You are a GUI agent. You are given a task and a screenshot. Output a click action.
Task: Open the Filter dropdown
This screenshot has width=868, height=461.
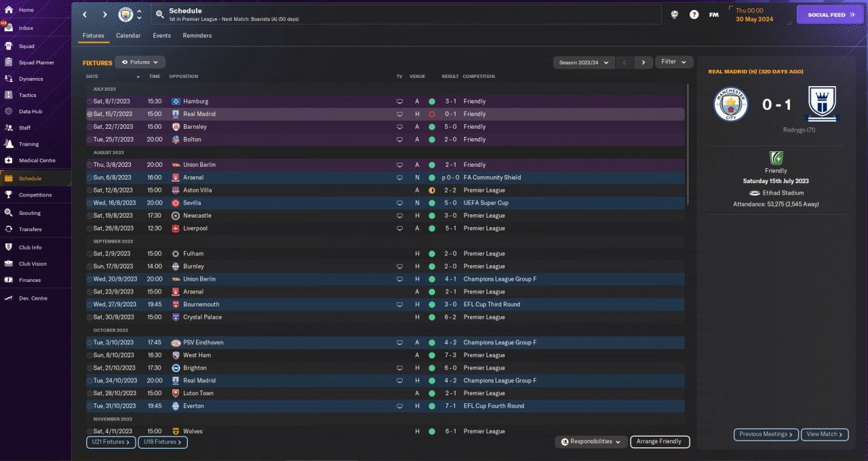pyautogui.click(x=674, y=62)
